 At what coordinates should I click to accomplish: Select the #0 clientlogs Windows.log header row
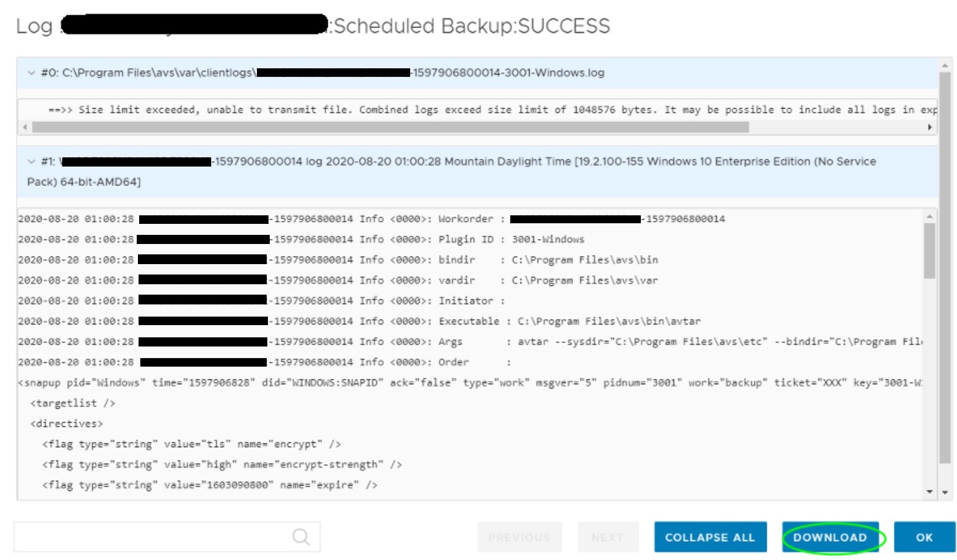[x=476, y=73]
